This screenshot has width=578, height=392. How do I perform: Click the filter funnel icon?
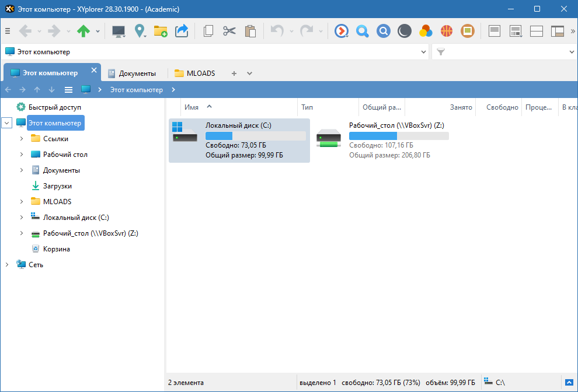click(x=441, y=52)
